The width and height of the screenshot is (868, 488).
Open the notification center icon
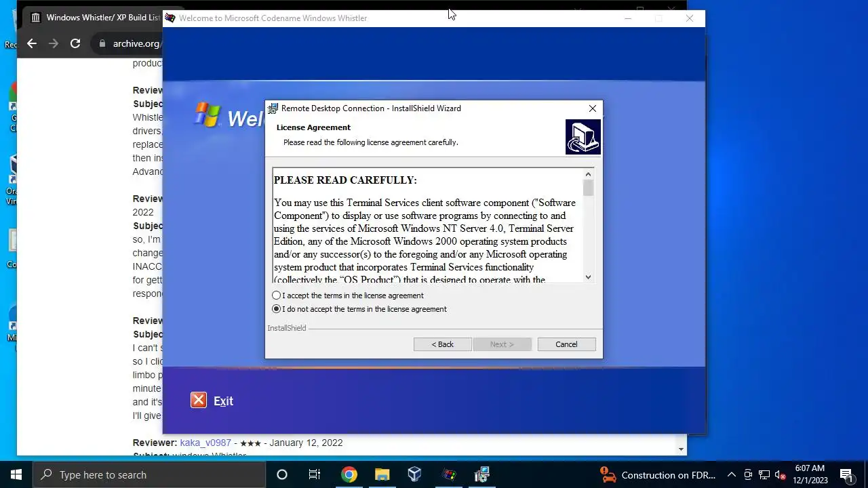846,474
